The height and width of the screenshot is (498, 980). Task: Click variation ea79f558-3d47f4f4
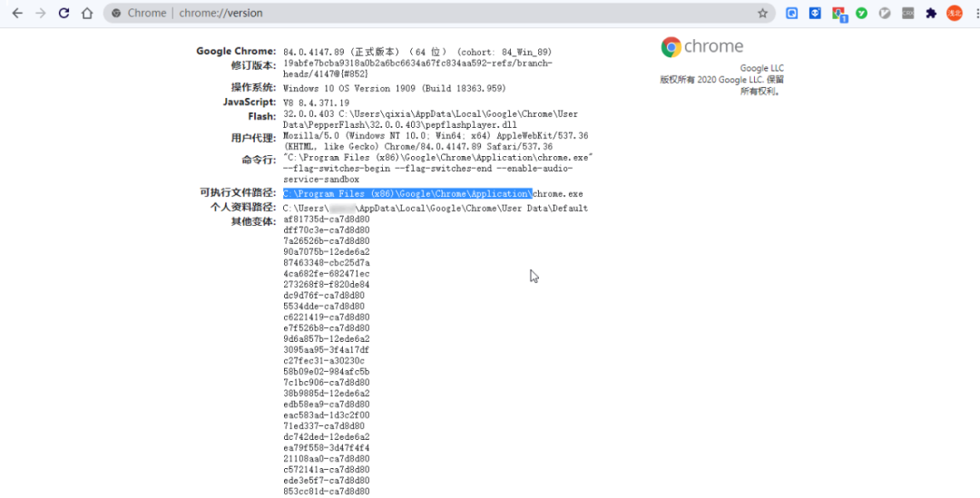point(327,448)
